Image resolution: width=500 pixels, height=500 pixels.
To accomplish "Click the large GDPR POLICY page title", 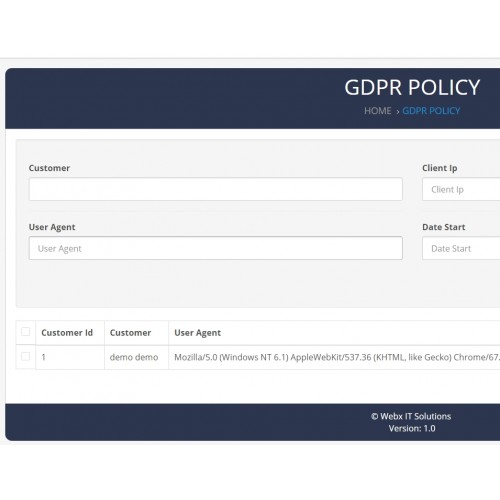I will (412, 87).
